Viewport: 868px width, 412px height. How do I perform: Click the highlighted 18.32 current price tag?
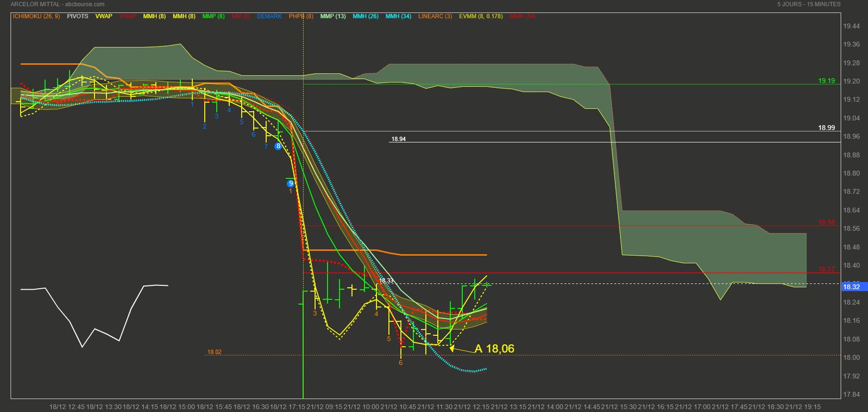[852, 287]
